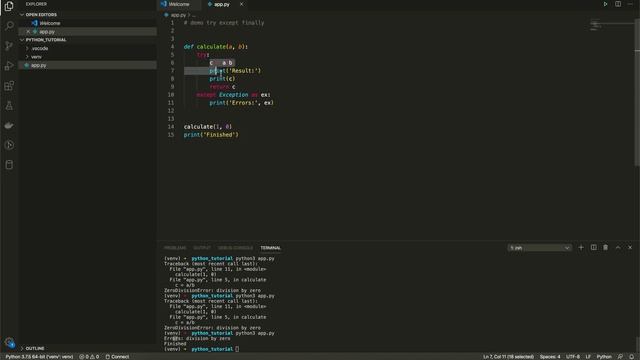Change end of line sequence LF

click(588, 357)
